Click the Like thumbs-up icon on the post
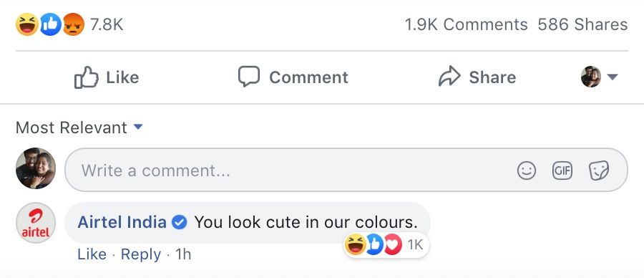Screen dimensions: 644x278 coord(87,77)
